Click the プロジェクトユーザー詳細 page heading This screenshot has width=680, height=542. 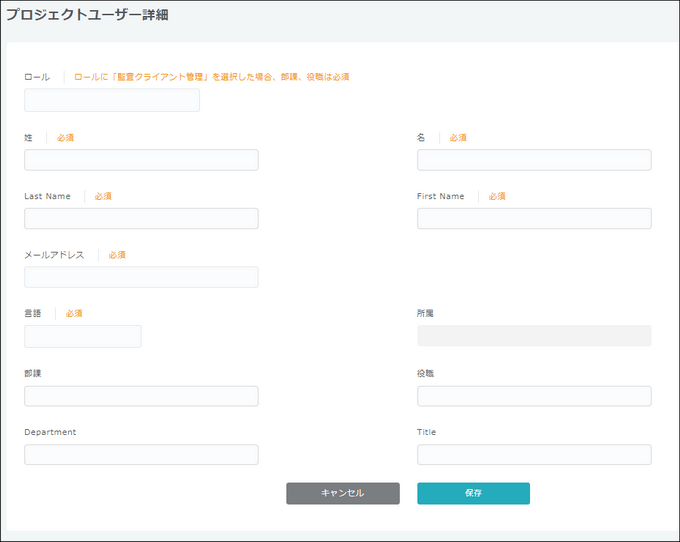coord(75,14)
